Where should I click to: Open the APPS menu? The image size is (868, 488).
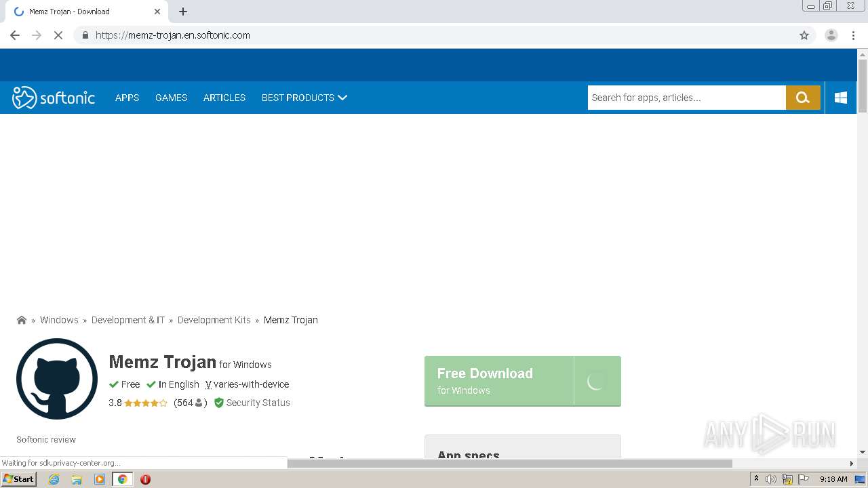[127, 98]
